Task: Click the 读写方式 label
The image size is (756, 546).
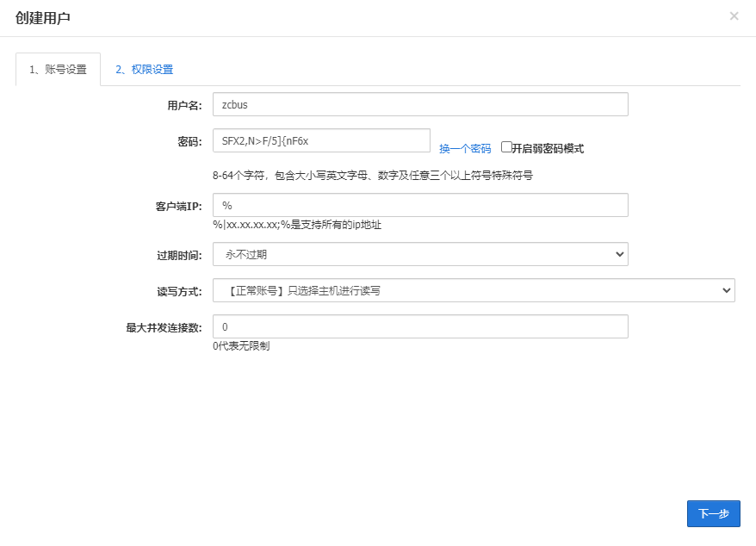Action: (x=178, y=291)
